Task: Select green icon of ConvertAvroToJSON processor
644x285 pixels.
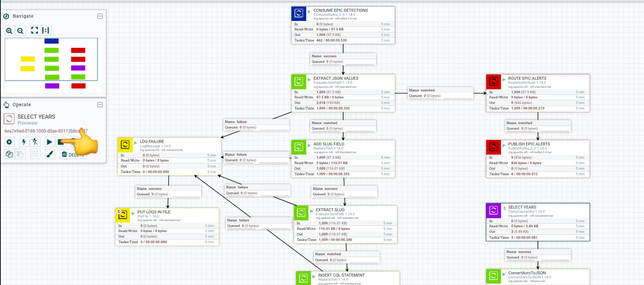Action: pyautogui.click(x=493, y=277)
